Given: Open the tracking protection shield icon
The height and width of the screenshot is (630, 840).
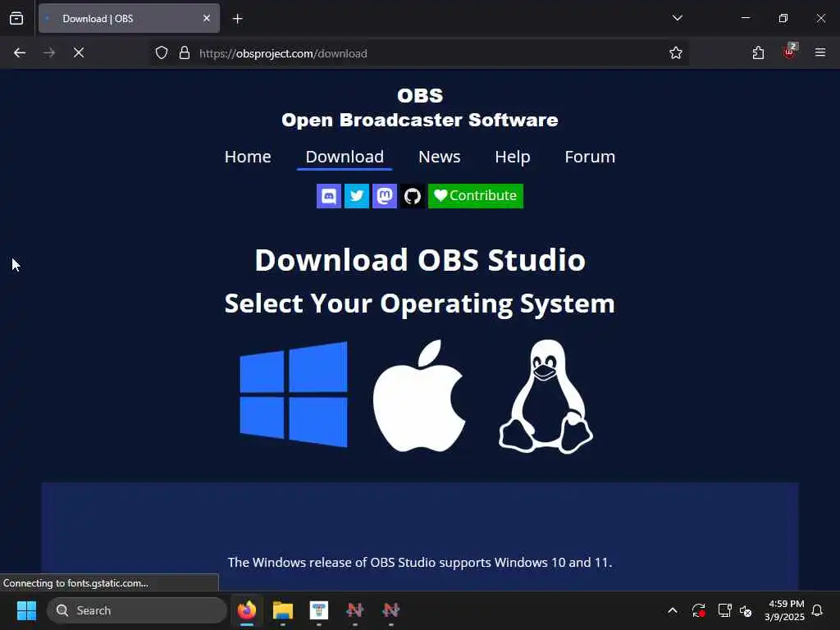Looking at the screenshot, I should click(162, 53).
